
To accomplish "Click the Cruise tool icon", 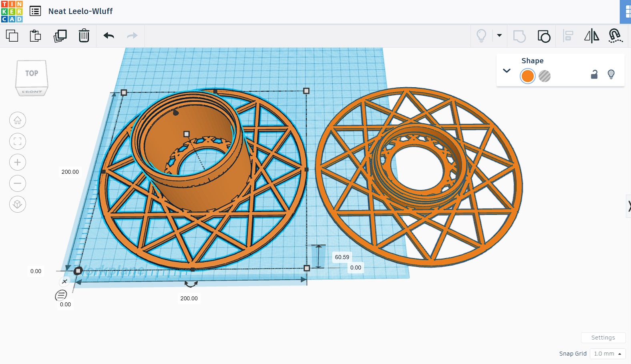I will [615, 36].
